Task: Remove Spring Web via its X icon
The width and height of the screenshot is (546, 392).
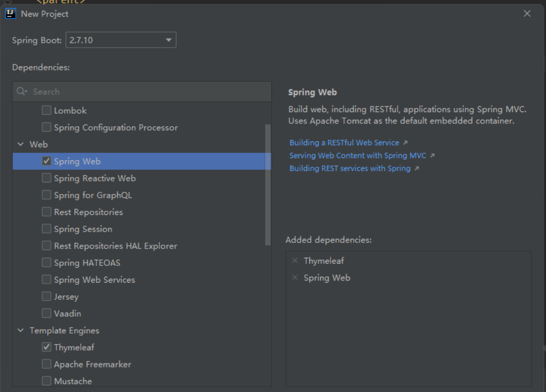Action: 295,278
